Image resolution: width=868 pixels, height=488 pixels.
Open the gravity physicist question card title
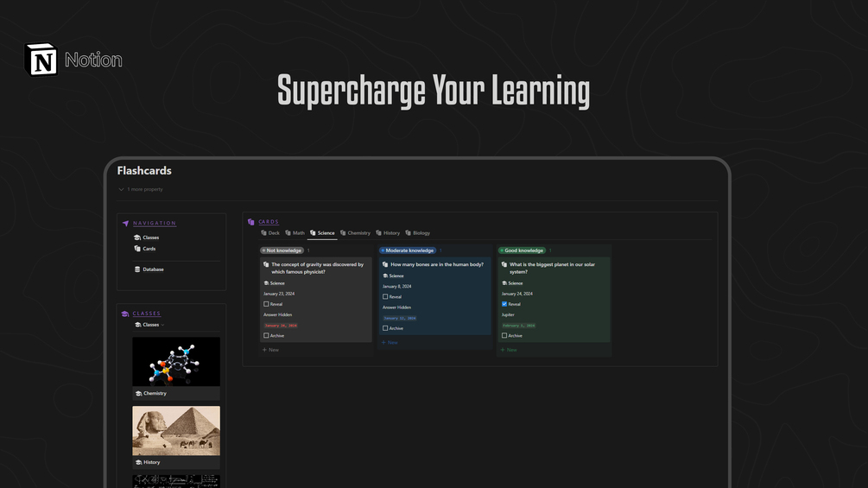(x=317, y=269)
